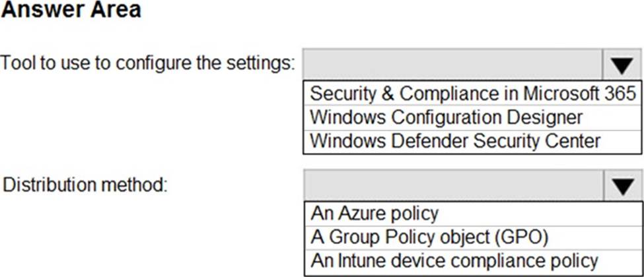Pick An Intune device compliance policy
The image size is (644, 277).
coord(454,260)
